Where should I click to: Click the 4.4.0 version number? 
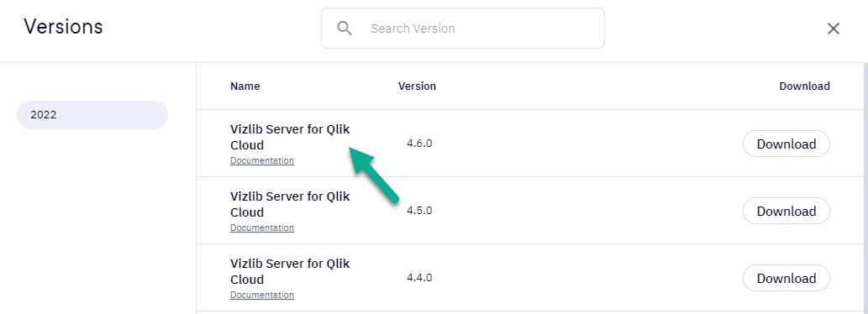tap(419, 278)
